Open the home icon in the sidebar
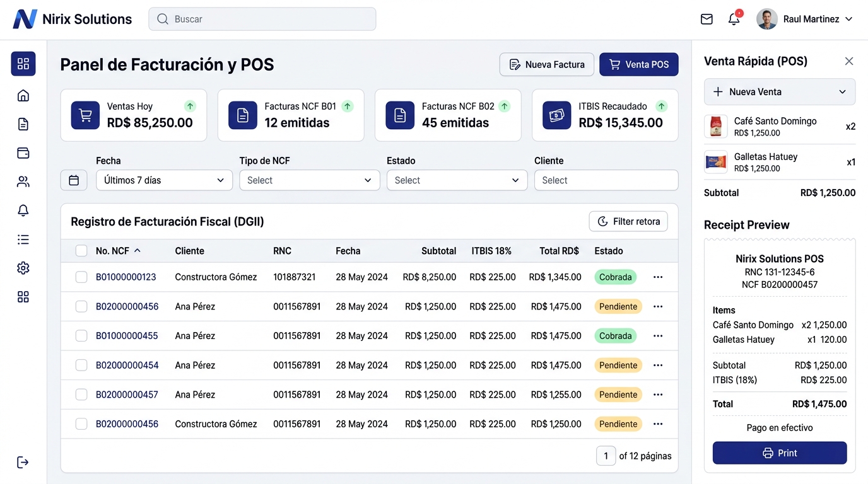The image size is (868, 484). [23, 96]
